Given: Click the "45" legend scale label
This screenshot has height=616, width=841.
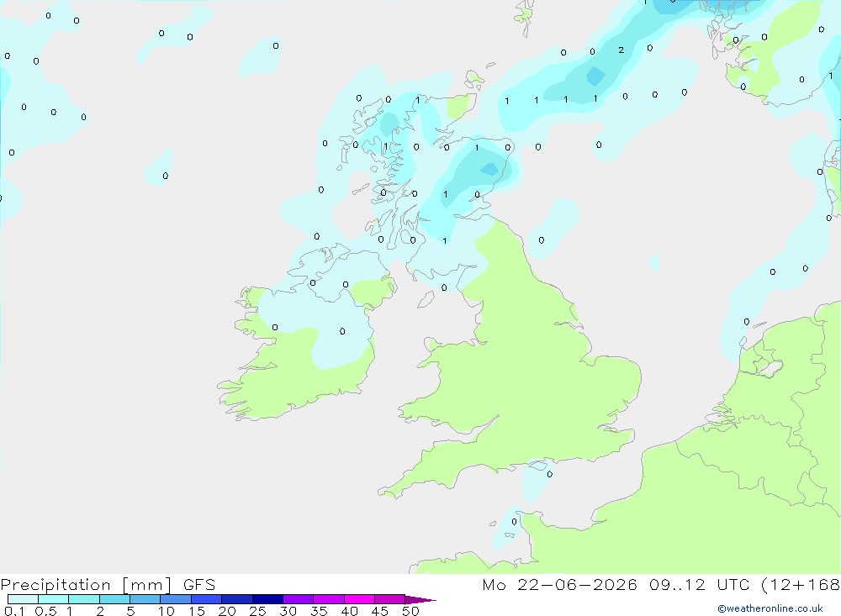Looking at the screenshot, I should coord(380,611).
